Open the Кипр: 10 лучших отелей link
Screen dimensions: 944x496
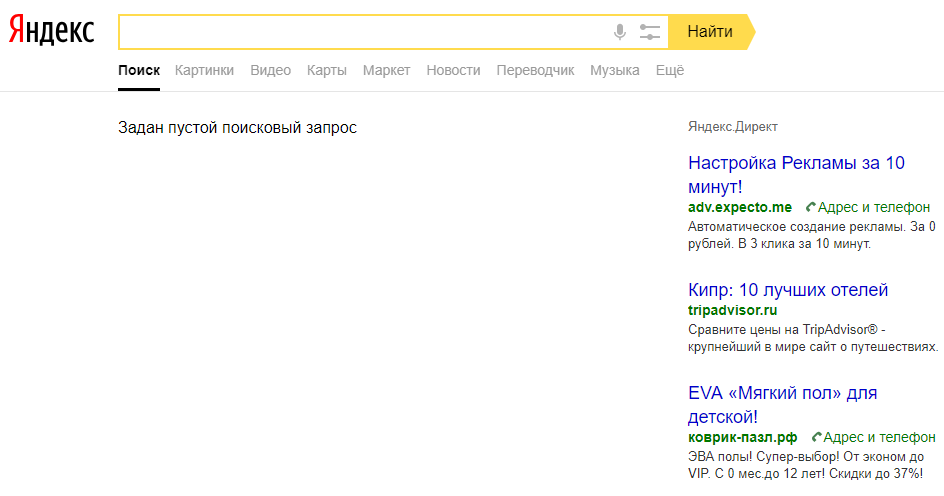787,290
